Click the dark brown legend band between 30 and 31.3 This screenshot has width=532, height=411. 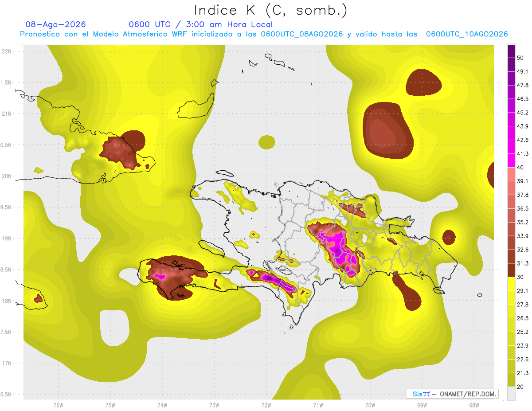(x=511, y=270)
